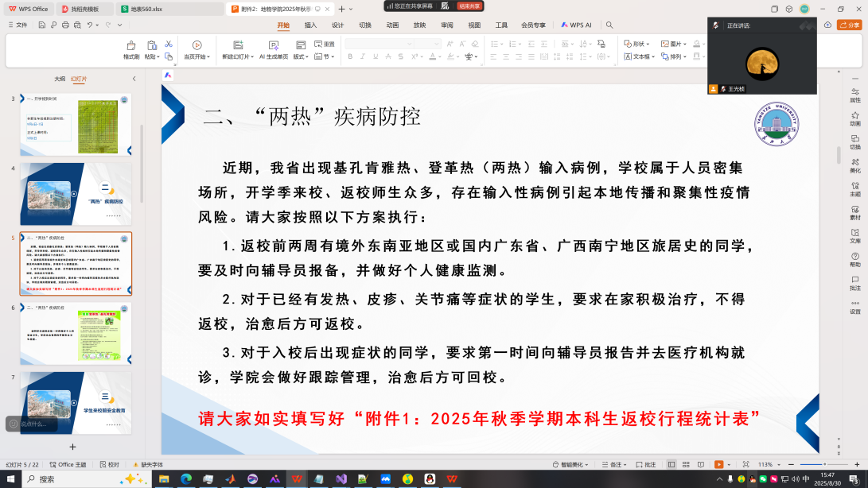Image resolution: width=868 pixels, height=488 pixels.
Task: Open the zoom percentage 113% dropdown
Action: click(769, 464)
